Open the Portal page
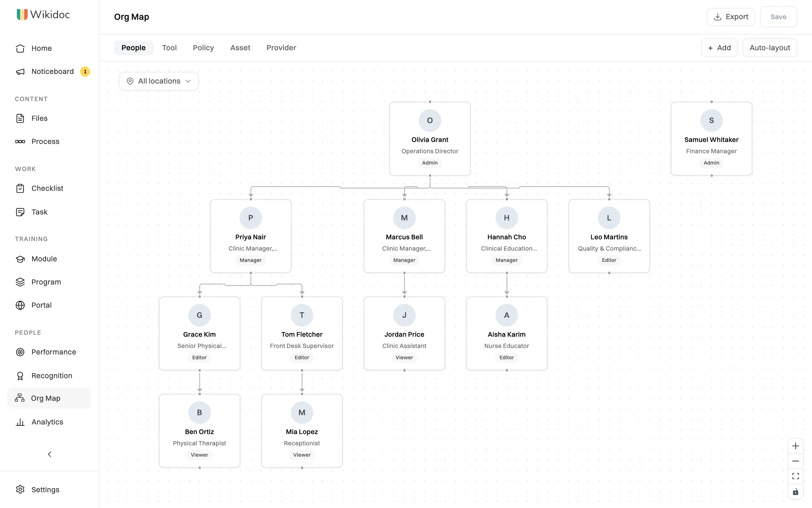This screenshot has width=812, height=508. tap(49, 305)
